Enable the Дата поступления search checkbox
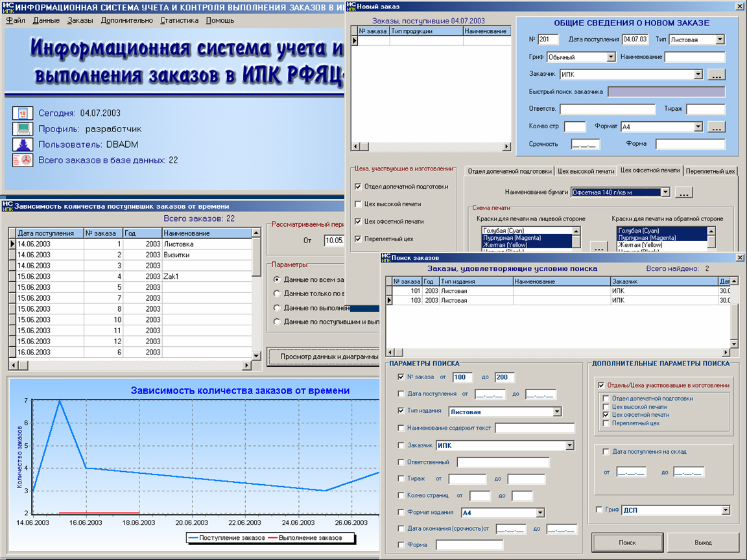 [401, 393]
